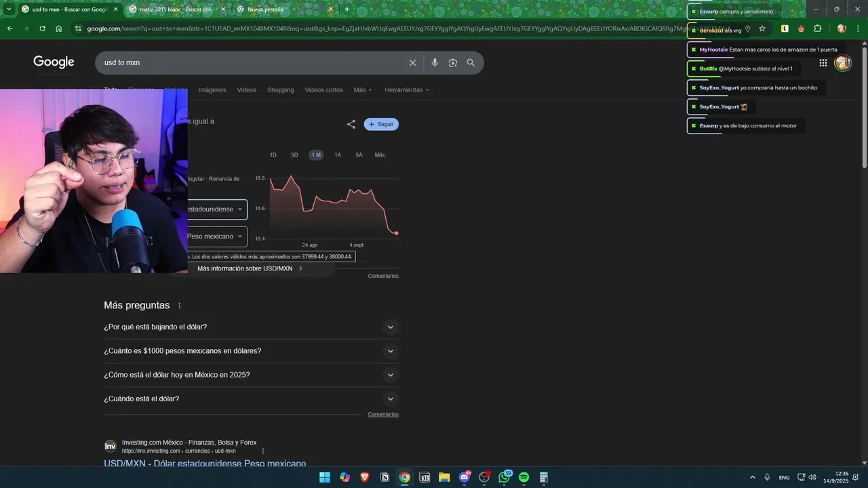Screen dimensions: 868x488
Task: Open Google Lens image search
Action: click(x=452, y=62)
